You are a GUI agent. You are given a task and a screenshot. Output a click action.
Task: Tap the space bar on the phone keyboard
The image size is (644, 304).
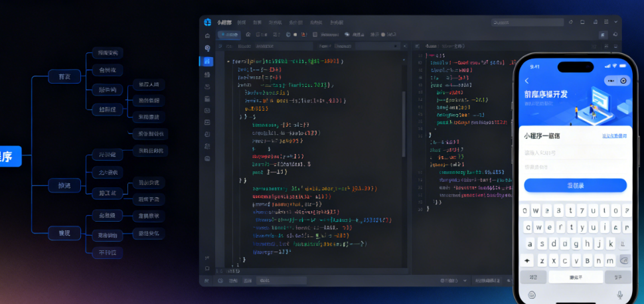pos(575,276)
